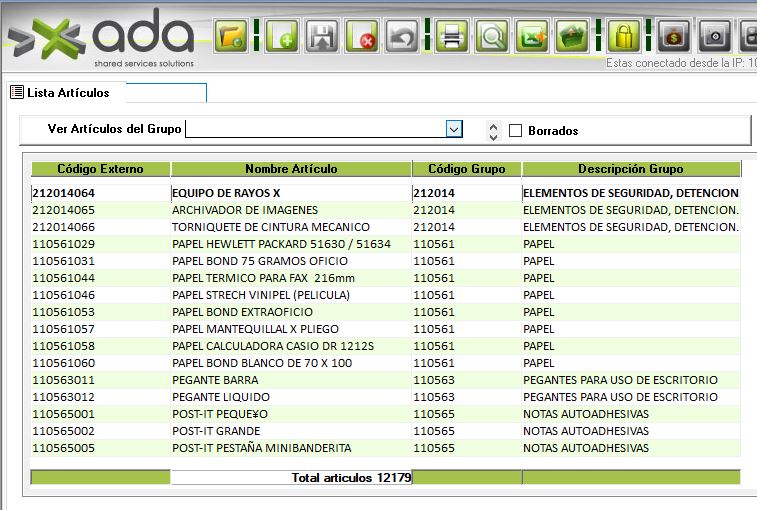Screen dimensions: 757x510
Task: Click inside the group combo box field
Action: click(314, 129)
